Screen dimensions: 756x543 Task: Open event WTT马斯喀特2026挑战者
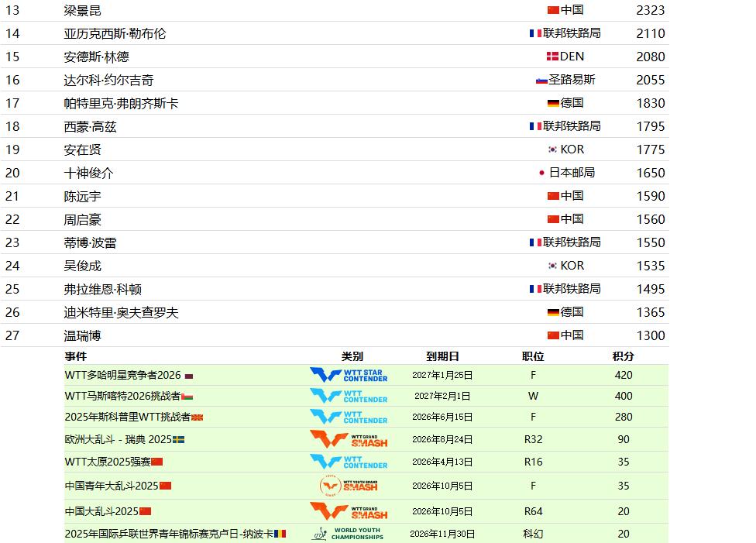coord(123,396)
